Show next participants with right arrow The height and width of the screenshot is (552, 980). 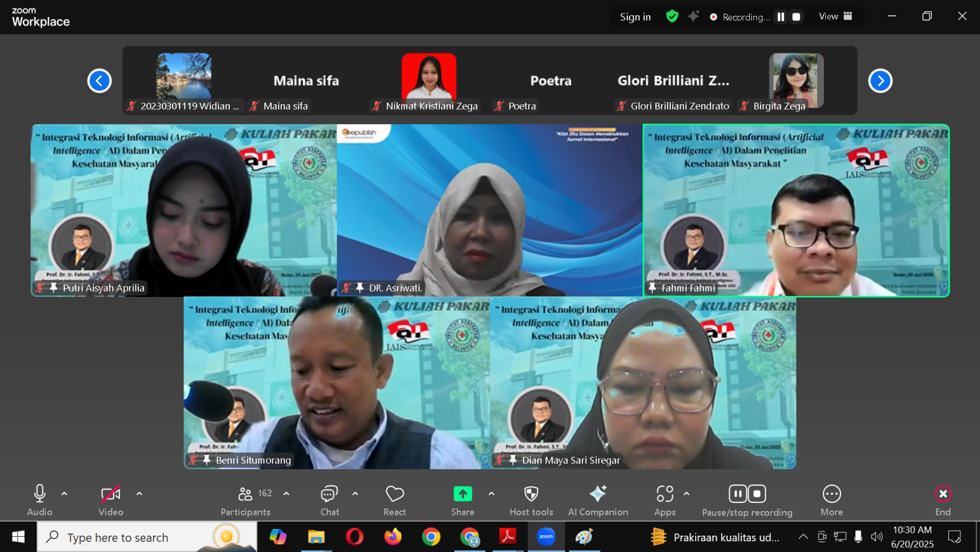[x=880, y=81]
